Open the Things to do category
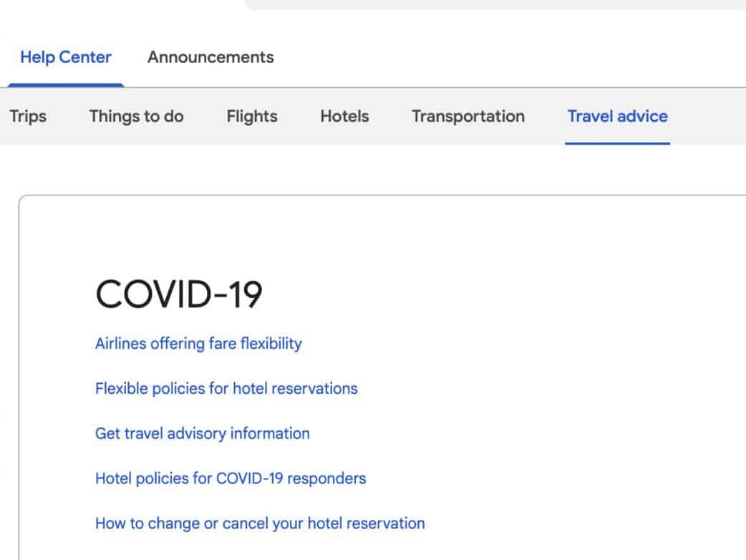The image size is (746, 560). 136,116
